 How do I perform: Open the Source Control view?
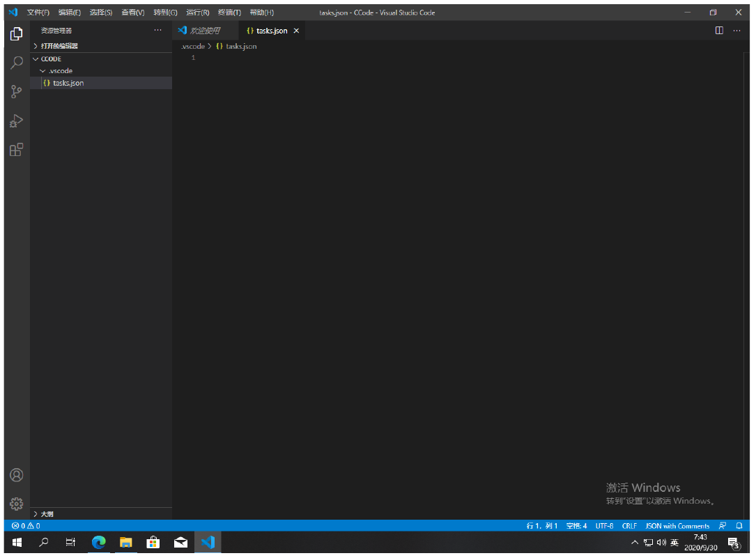click(x=17, y=92)
